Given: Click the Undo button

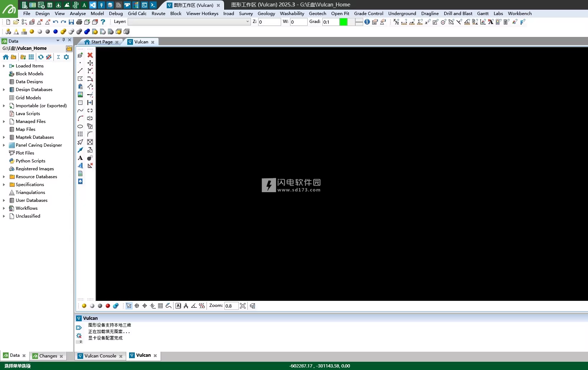Looking at the screenshot, I should pos(56,22).
